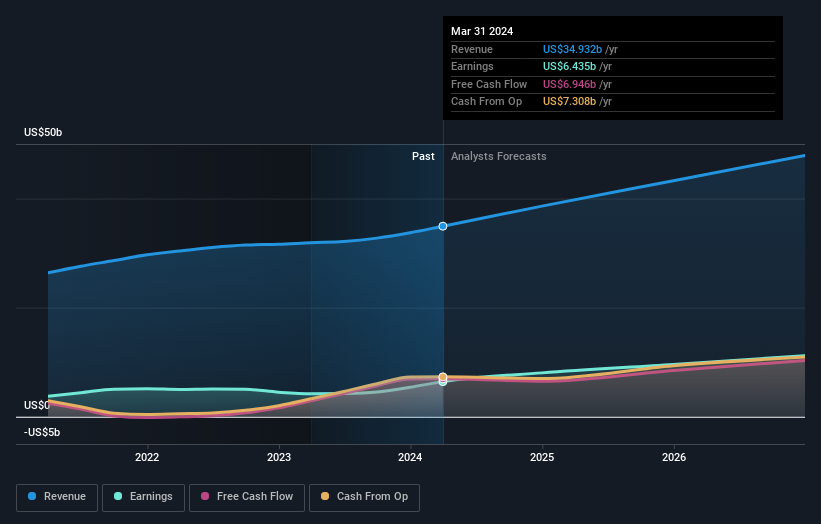
Task: Click the Mar 31 2024 tooltip date
Action: (x=482, y=31)
